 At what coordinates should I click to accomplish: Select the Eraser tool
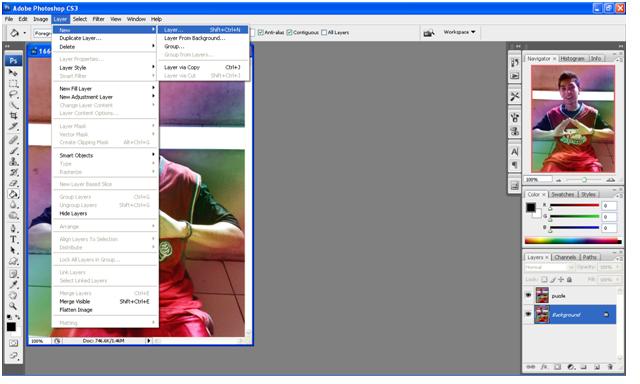pyautogui.click(x=13, y=183)
